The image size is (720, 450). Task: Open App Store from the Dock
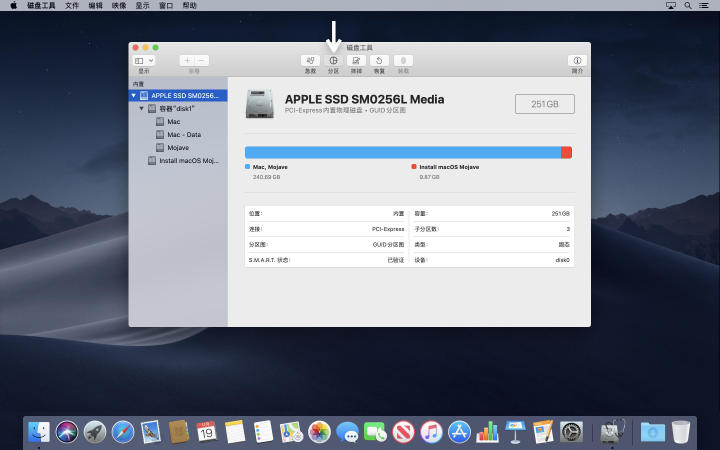click(459, 432)
